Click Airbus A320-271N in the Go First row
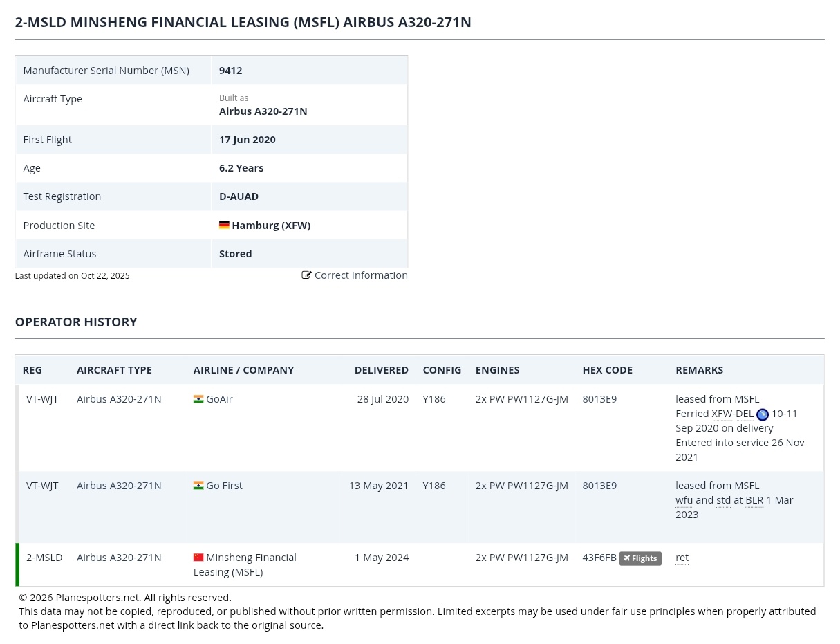Screen dimensions: 840x644 pyautogui.click(x=119, y=486)
